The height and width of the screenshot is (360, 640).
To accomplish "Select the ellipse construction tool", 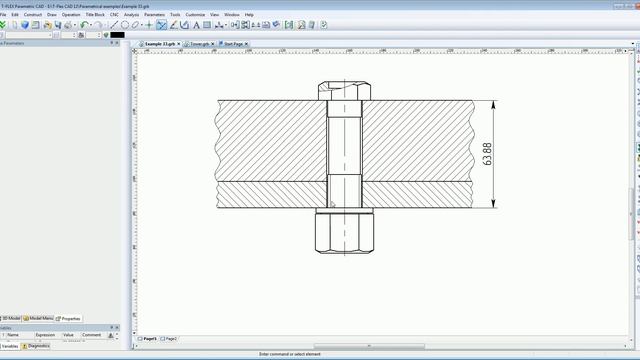I will (x=135, y=25).
